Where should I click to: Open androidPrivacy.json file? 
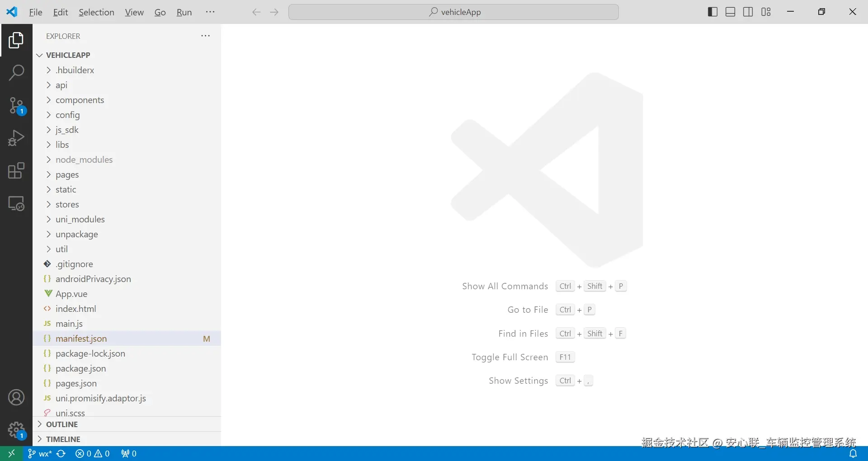(x=127, y=279)
